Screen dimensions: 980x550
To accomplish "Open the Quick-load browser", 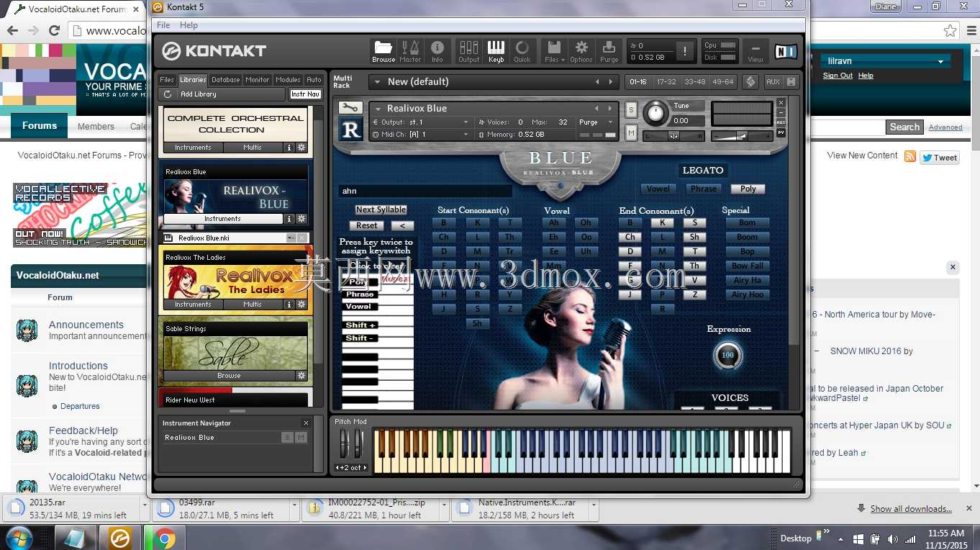I will point(522,51).
